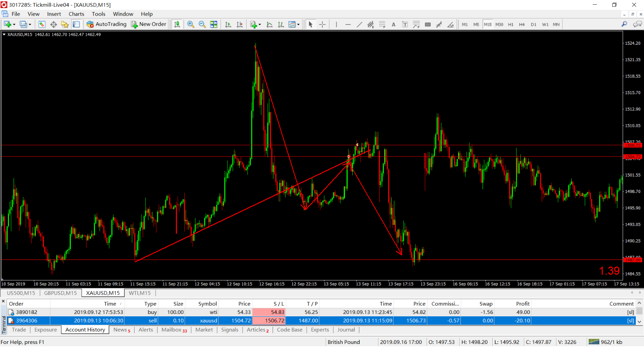Expand the New Chart dropdown arrow
644x349 pixels.
(x=14, y=24)
